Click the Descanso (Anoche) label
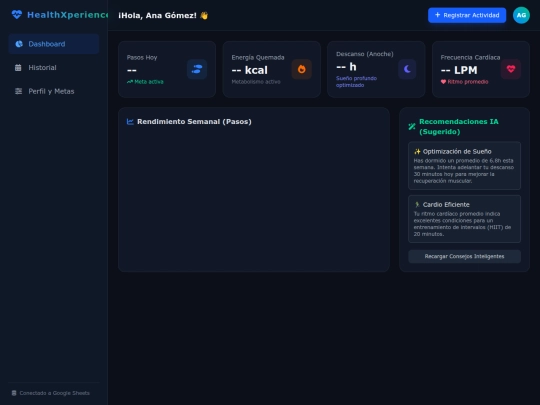The image size is (540, 405). point(365,54)
